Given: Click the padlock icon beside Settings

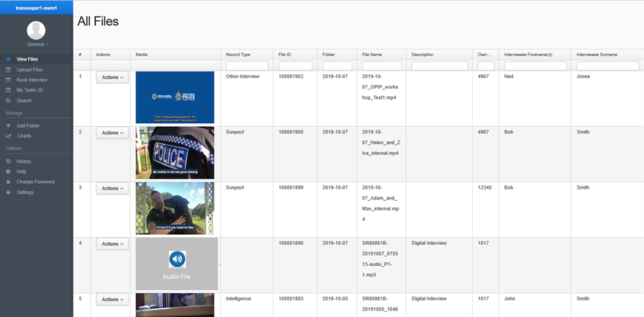Looking at the screenshot, I should [8, 192].
